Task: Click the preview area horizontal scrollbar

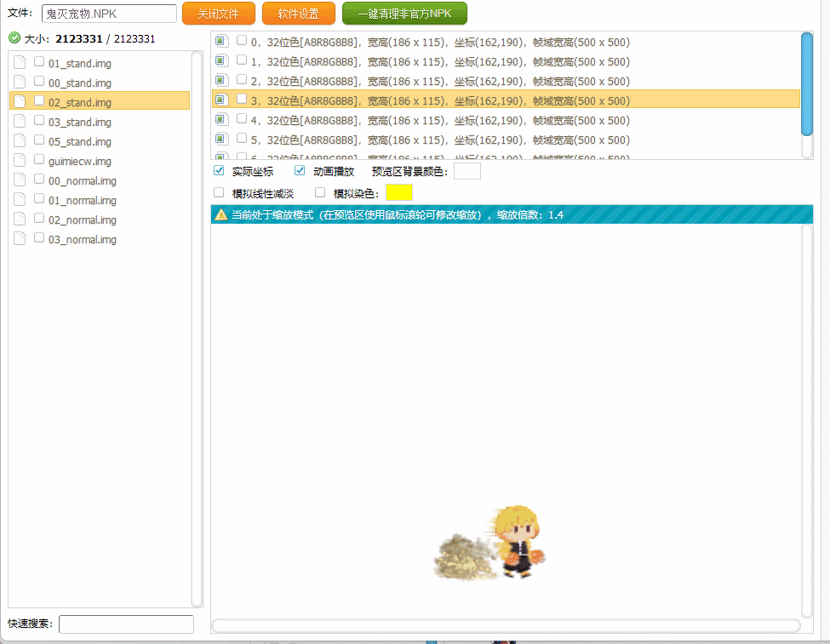Action: [506, 625]
